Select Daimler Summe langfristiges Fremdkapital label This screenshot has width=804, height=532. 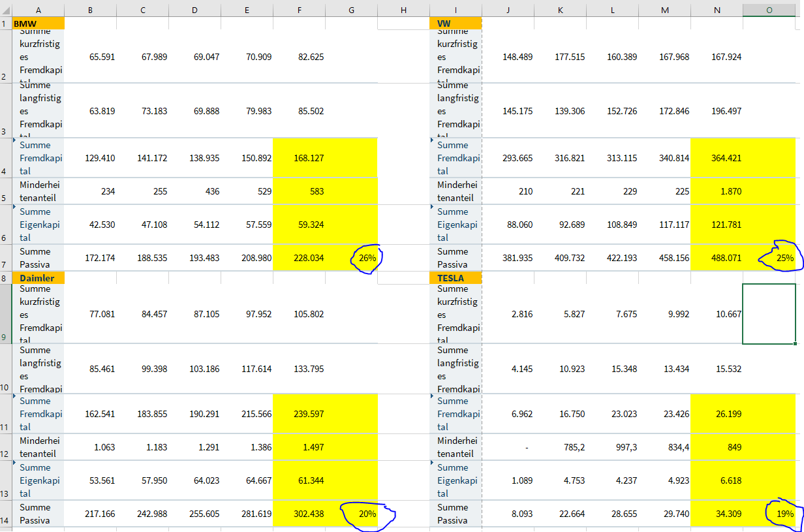[x=38, y=369]
